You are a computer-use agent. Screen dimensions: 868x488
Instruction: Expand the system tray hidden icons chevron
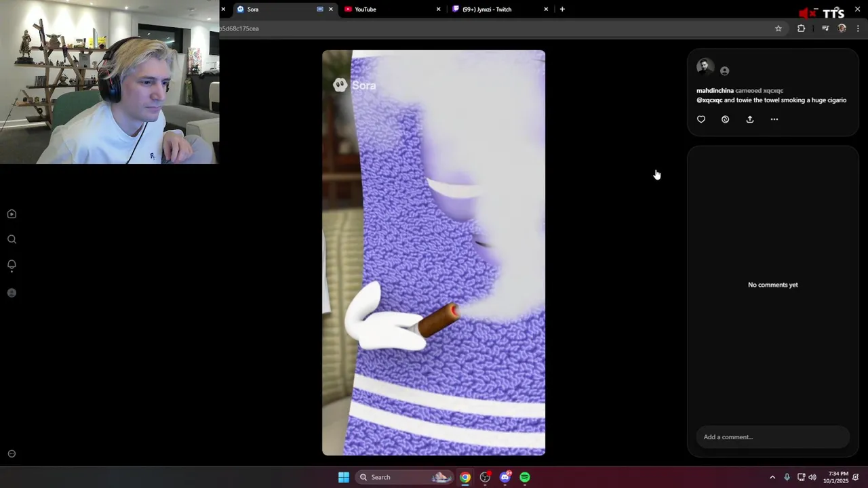(x=772, y=477)
